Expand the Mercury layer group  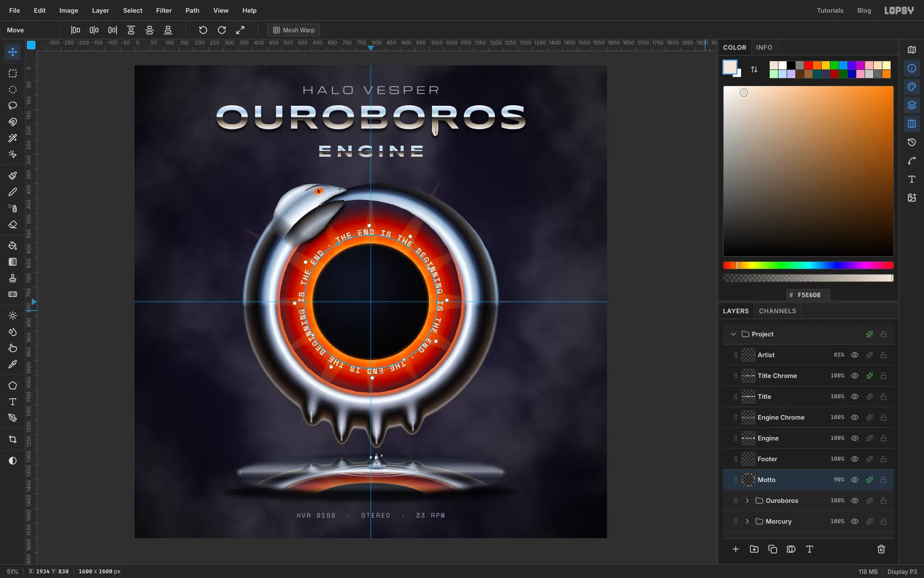[747, 521]
